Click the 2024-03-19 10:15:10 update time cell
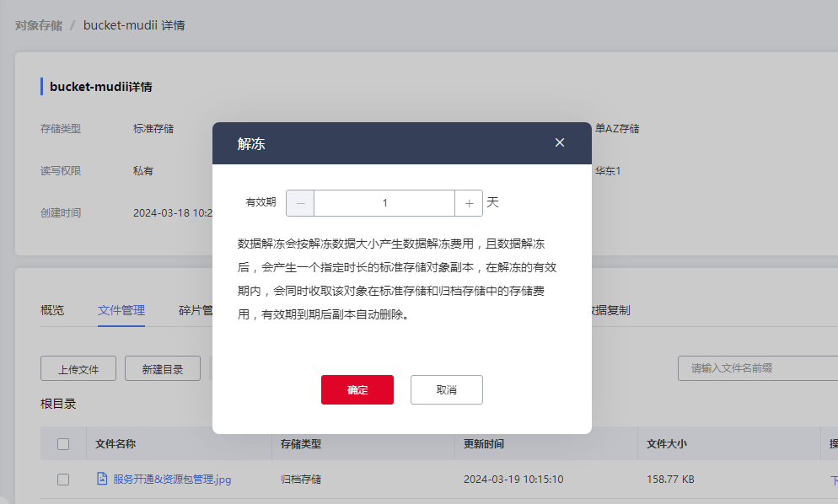This screenshot has width=838, height=504. tap(513, 480)
